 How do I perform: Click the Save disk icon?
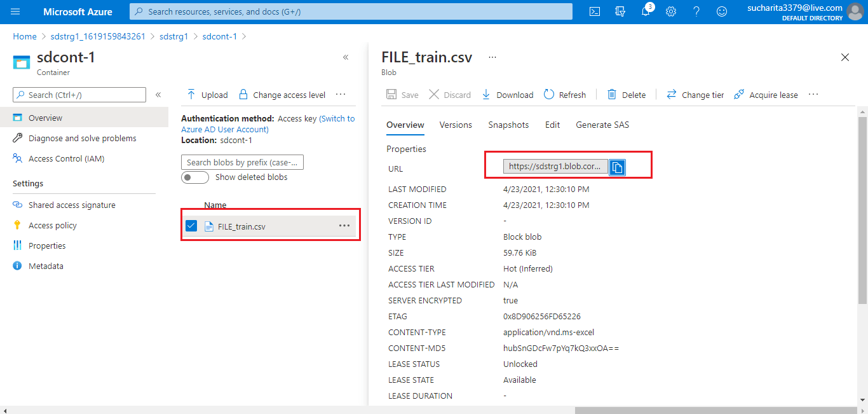tap(391, 95)
